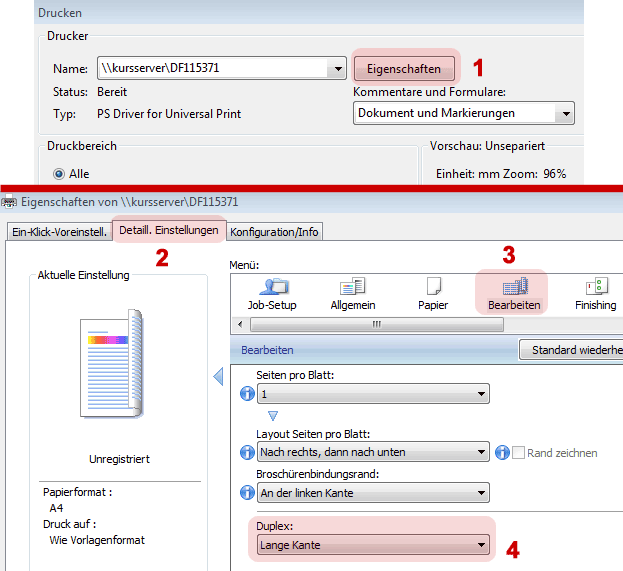Viewport: 623px width, 571px height.
Task: Expand Kommentare und Formulare dropdown
Action: pos(567,113)
